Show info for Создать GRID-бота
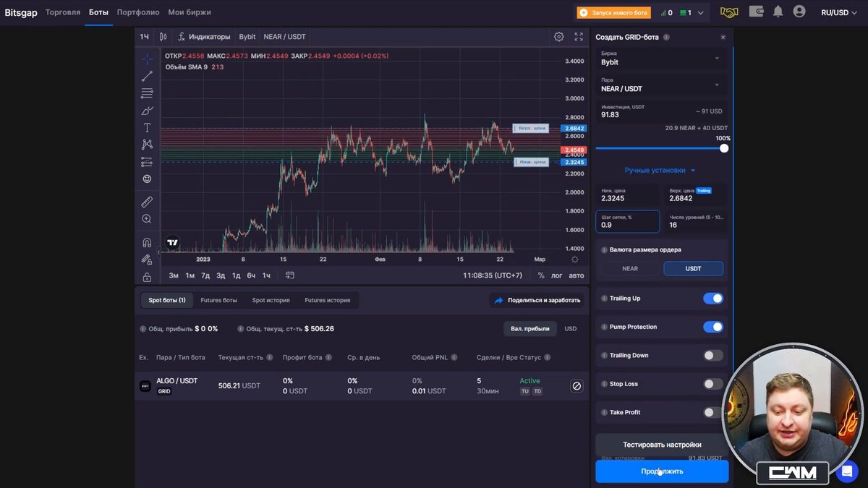Screen dimensions: 868x488 666,37
